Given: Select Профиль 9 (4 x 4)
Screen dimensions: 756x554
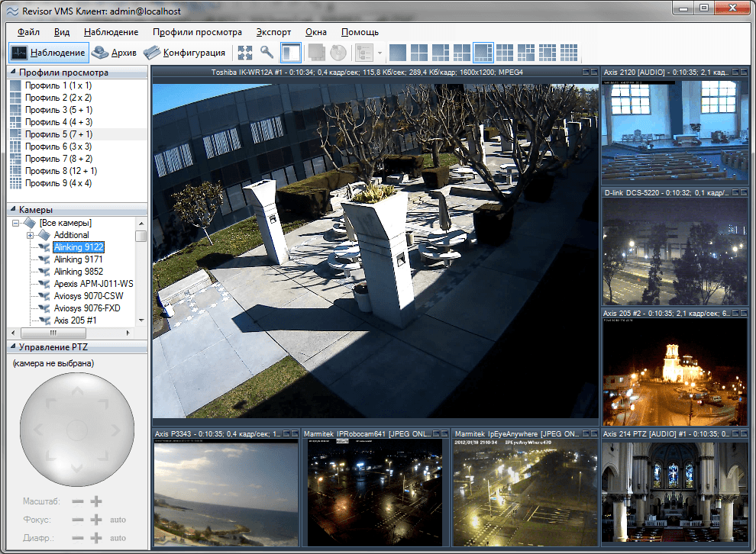Looking at the screenshot, I should [57, 183].
